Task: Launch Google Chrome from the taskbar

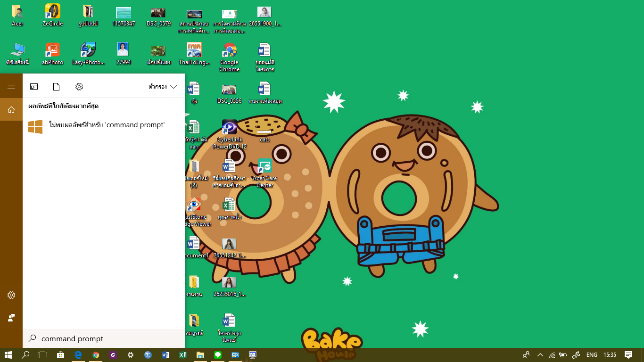Action: (96, 355)
